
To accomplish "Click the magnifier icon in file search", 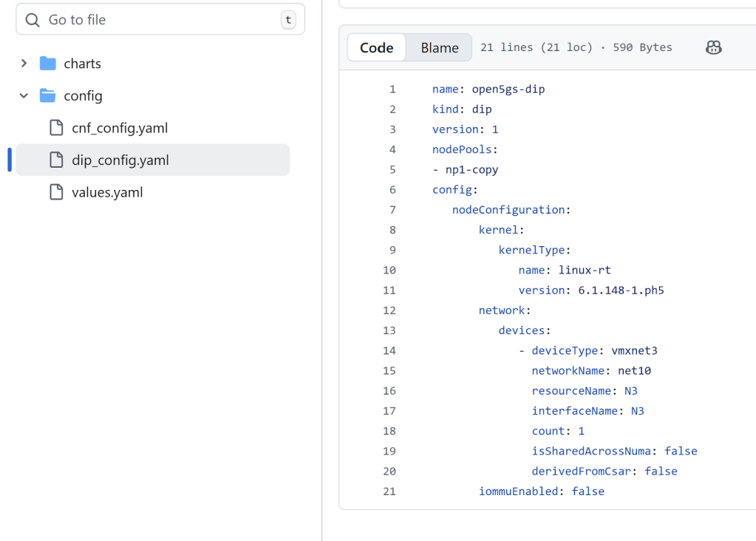I will (x=33, y=20).
